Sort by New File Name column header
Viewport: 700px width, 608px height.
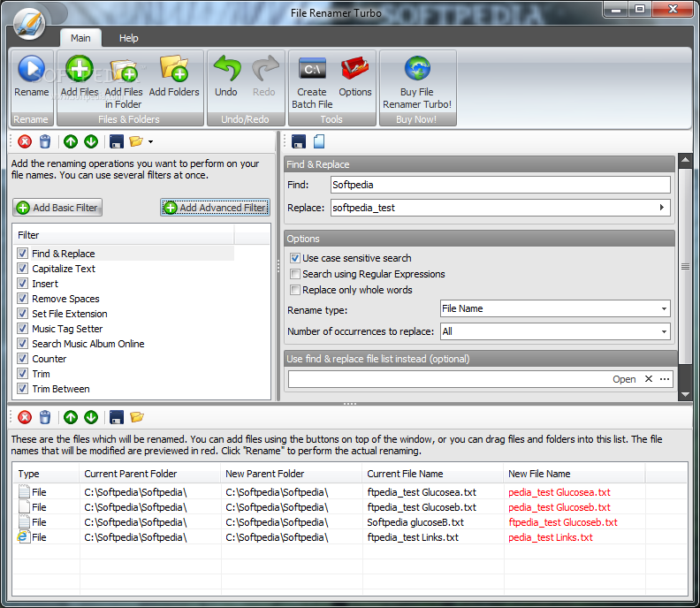(x=574, y=474)
